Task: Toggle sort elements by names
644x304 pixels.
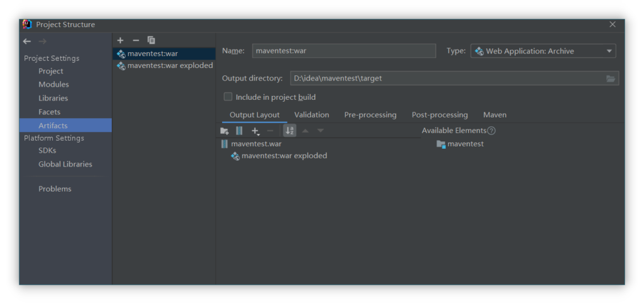Action: 289,131
